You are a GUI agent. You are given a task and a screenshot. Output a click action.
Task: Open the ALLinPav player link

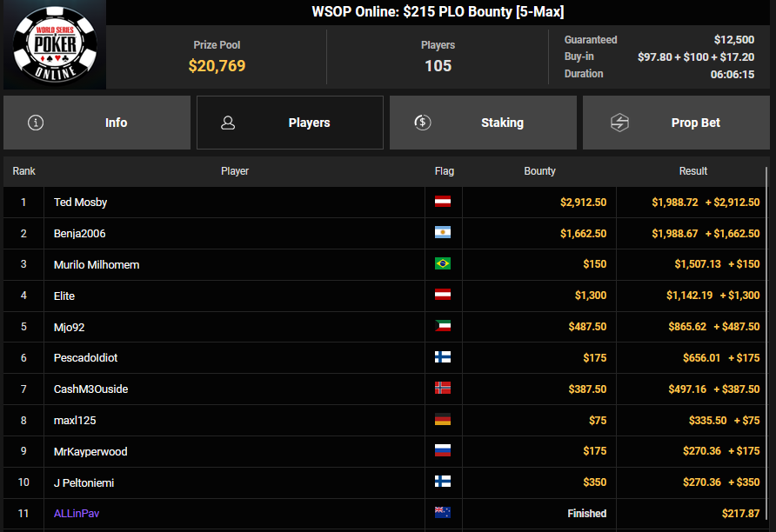pos(77,513)
